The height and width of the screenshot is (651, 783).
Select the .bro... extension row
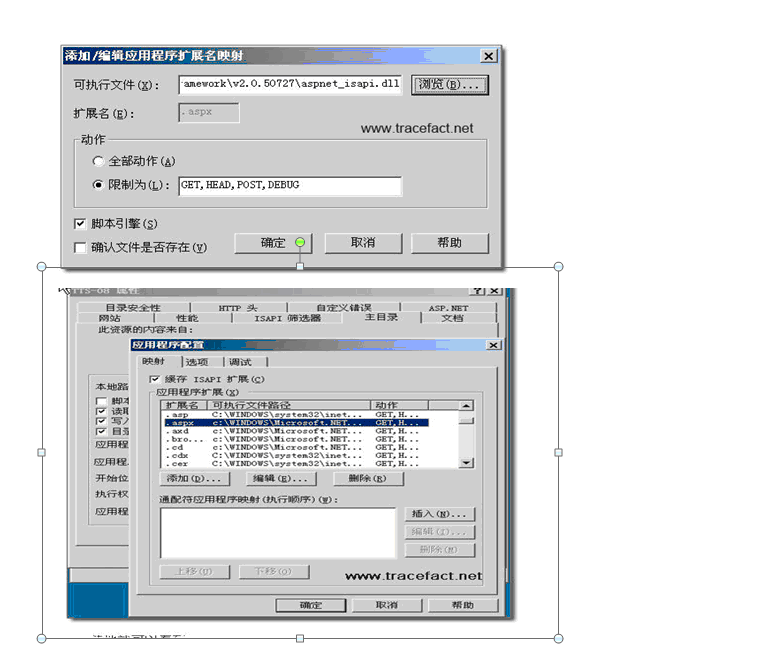pos(296,439)
